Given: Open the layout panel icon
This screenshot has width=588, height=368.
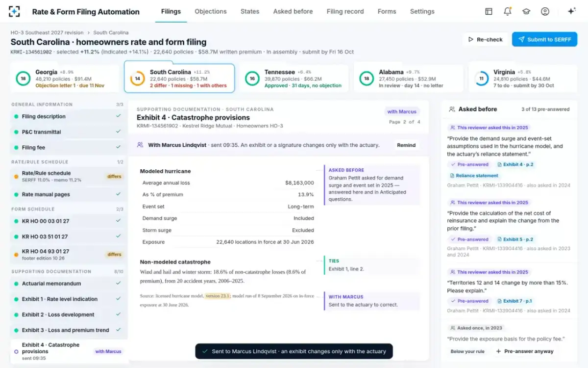Looking at the screenshot, I should 489,11.
